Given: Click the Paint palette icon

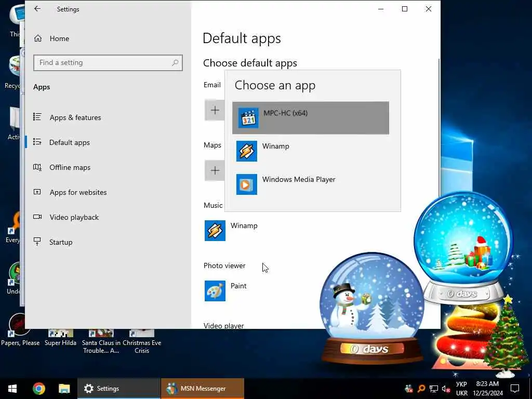Looking at the screenshot, I should tap(215, 291).
